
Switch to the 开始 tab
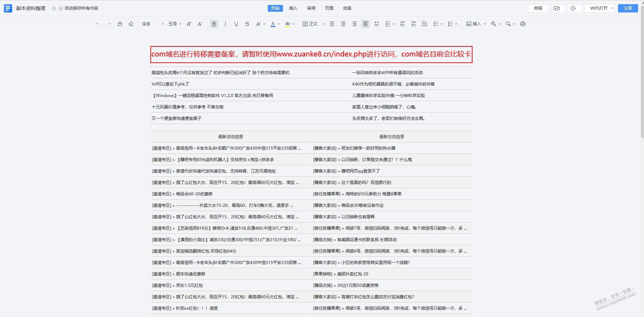275,8
